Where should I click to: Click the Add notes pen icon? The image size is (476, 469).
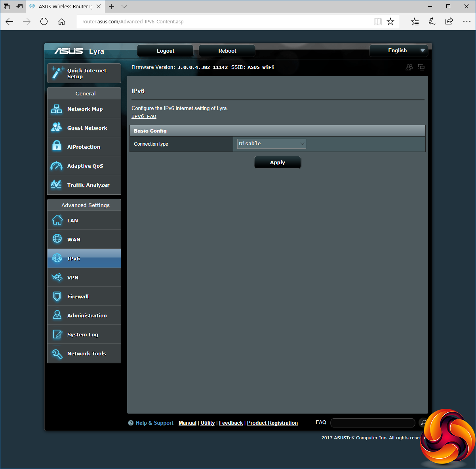click(x=432, y=22)
